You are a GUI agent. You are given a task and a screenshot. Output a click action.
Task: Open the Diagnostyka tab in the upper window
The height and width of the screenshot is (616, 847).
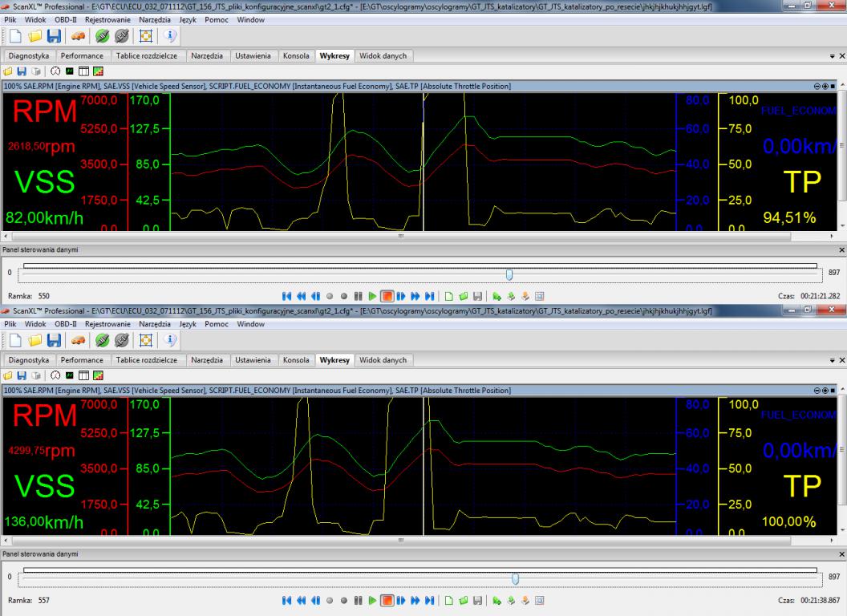(x=29, y=56)
